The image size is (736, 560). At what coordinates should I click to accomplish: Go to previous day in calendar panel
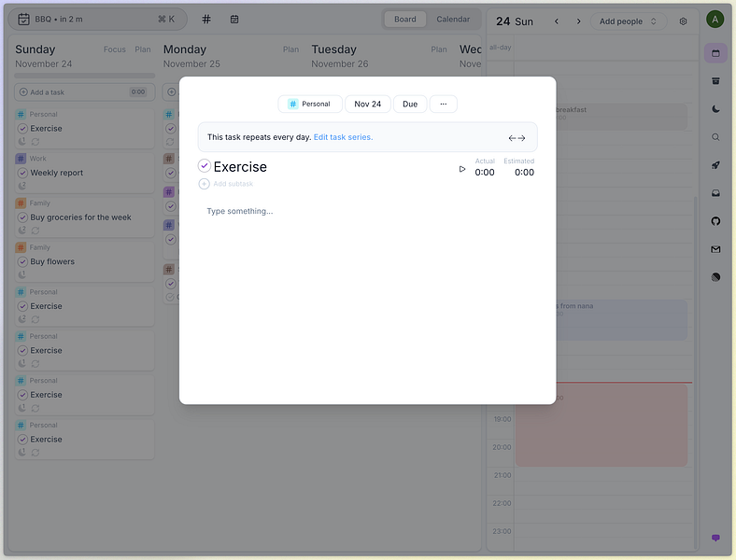tap(557, 21)
